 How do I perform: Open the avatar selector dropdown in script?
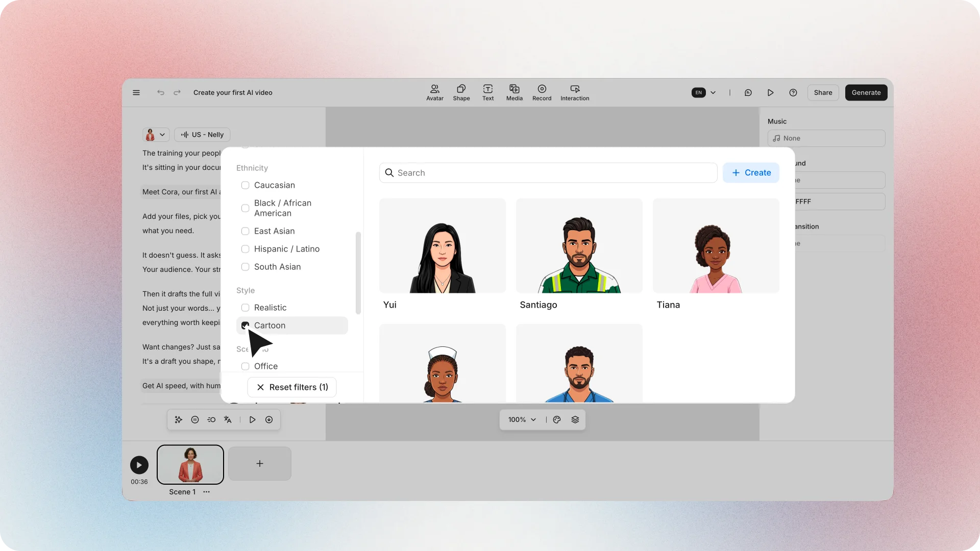156,135
